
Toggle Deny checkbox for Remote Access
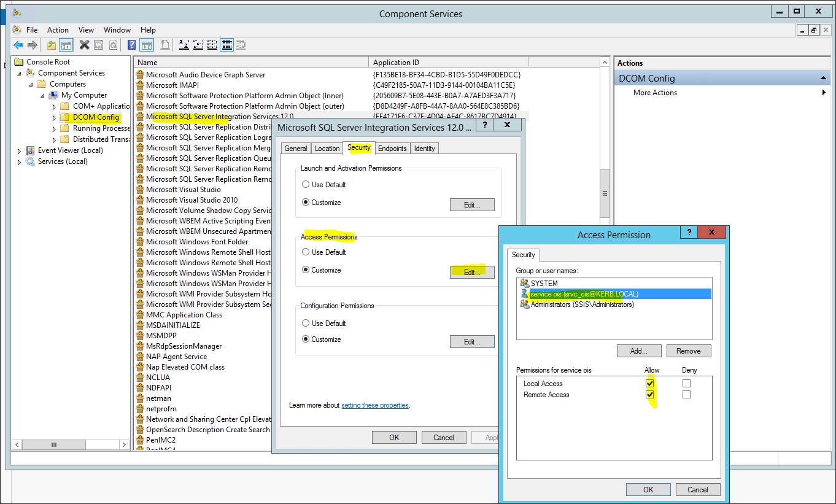tap(686, 394)
